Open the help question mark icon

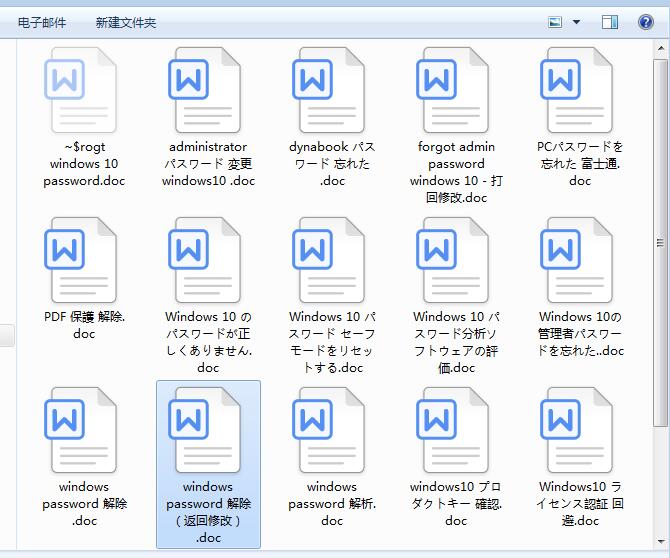(x=646, y=22)
